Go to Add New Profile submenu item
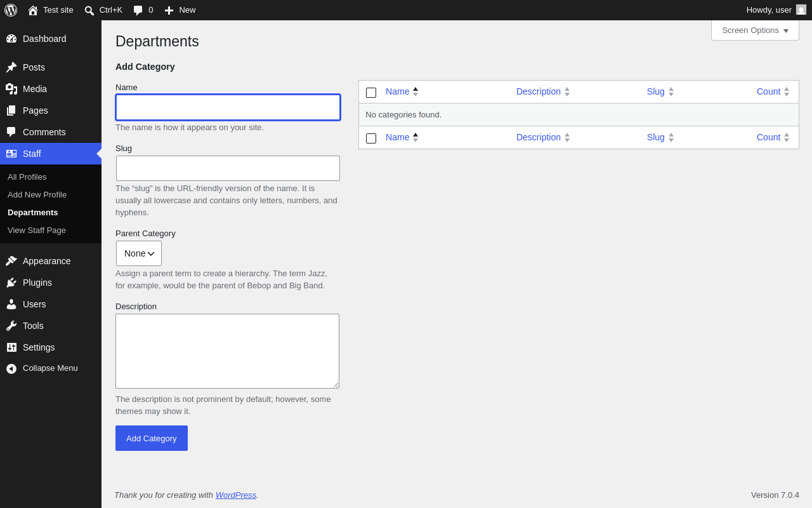Viewport: 812px width, 508px height. (x=37, y=194)
